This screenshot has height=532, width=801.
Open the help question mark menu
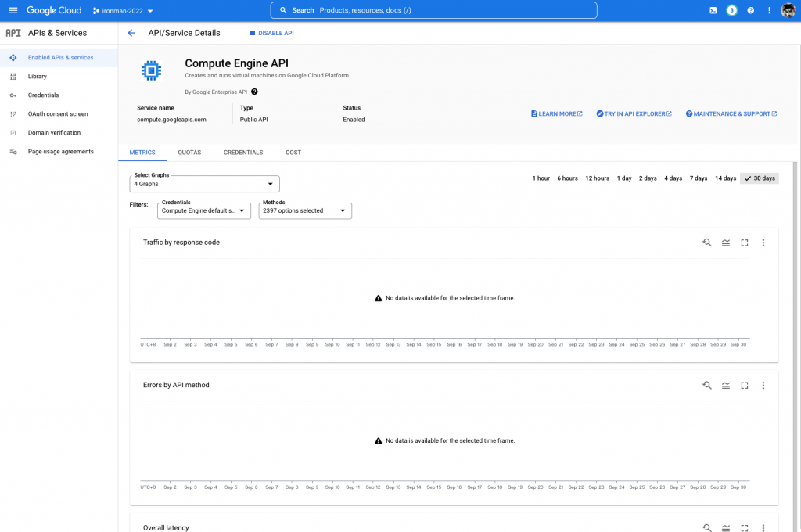click(750, 10)
